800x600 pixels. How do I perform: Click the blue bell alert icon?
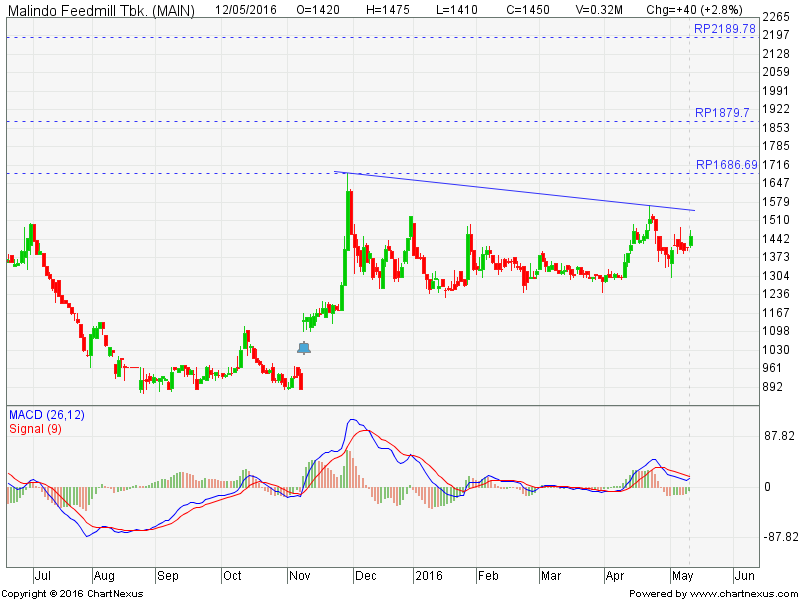tap(304, 348)
